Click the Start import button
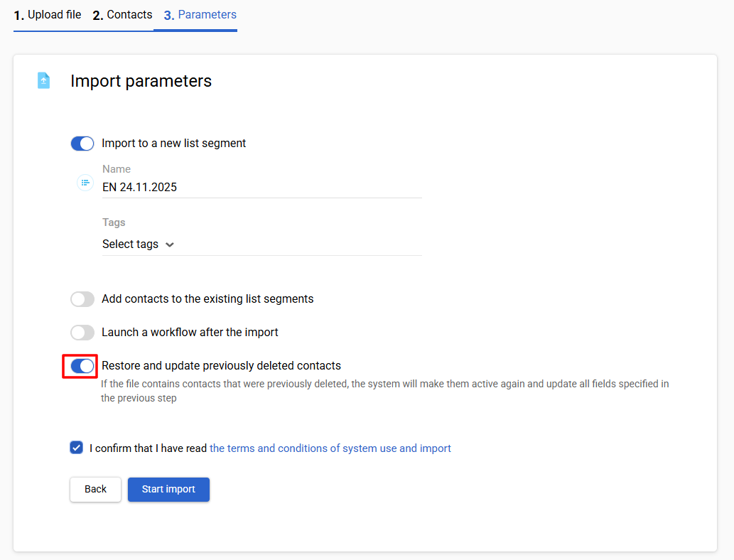Image resolution: width=734 pixels, height=560 pixels. click(168, 490)
